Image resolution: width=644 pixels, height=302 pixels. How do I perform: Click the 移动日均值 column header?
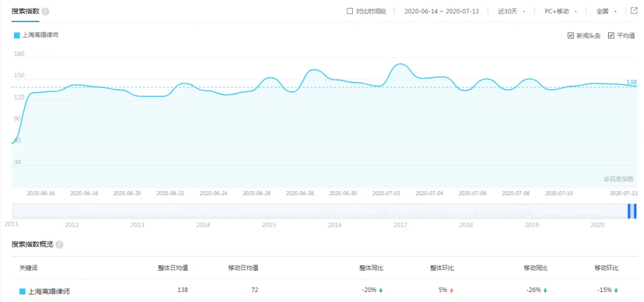pyautogui.click(x=243, y=268)
